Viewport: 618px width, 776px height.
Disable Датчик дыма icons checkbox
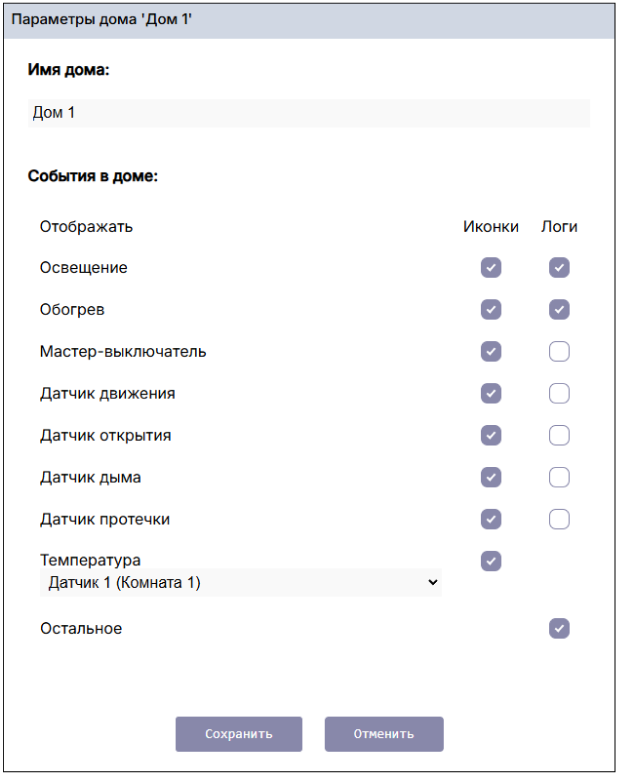coord(490,478)
